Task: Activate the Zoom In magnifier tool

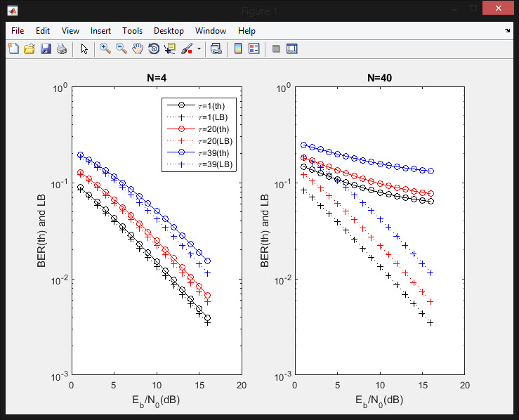Action: [x=105, y=48]
